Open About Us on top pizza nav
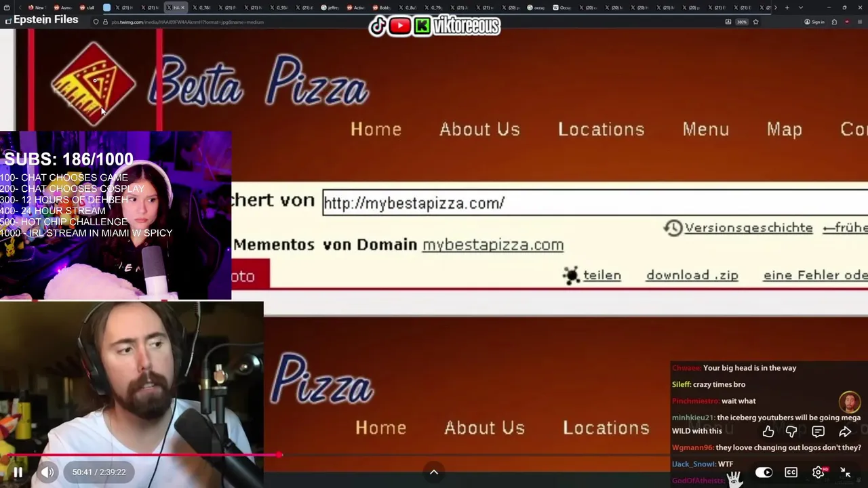Viewport: 868px width, 488px height. tap(479, 129)
